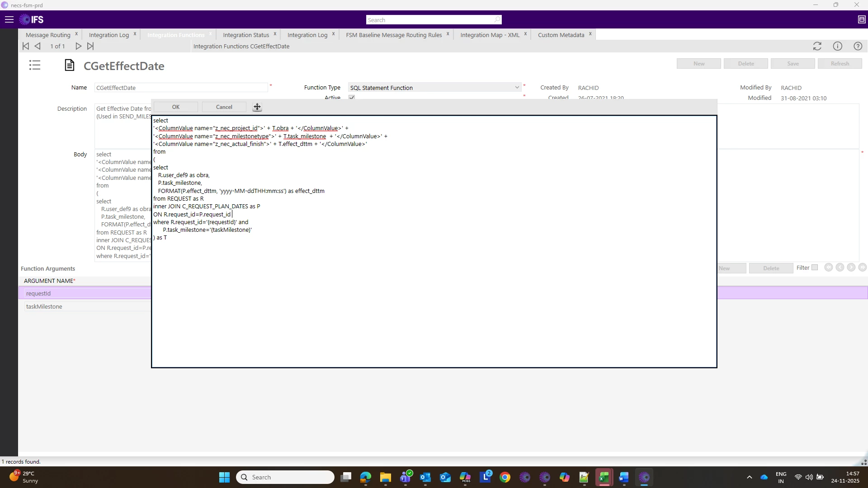The width and height of the screenshot is (868, 488).
Task: Open the top-right panel icon
Action: point(861,19)
